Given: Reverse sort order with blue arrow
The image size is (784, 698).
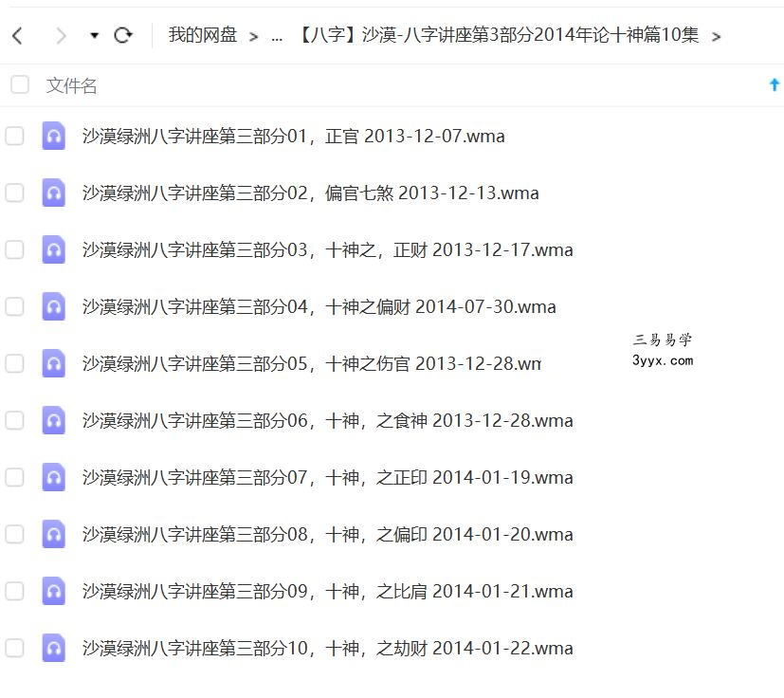Looking at the screenshot, I should tap(774, 84).
